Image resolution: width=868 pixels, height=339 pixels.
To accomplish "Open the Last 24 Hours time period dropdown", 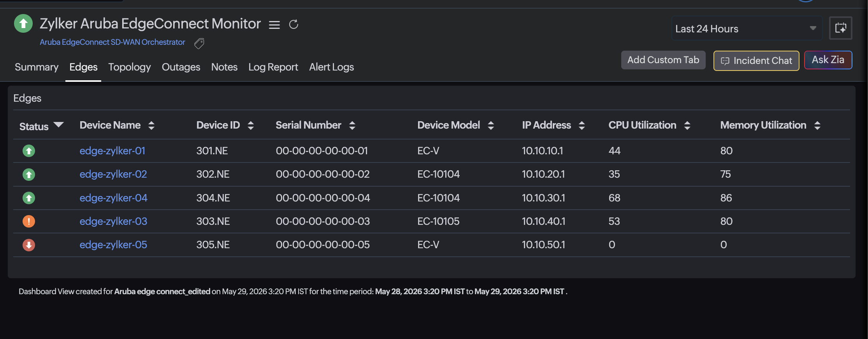I will coord(747,28).
